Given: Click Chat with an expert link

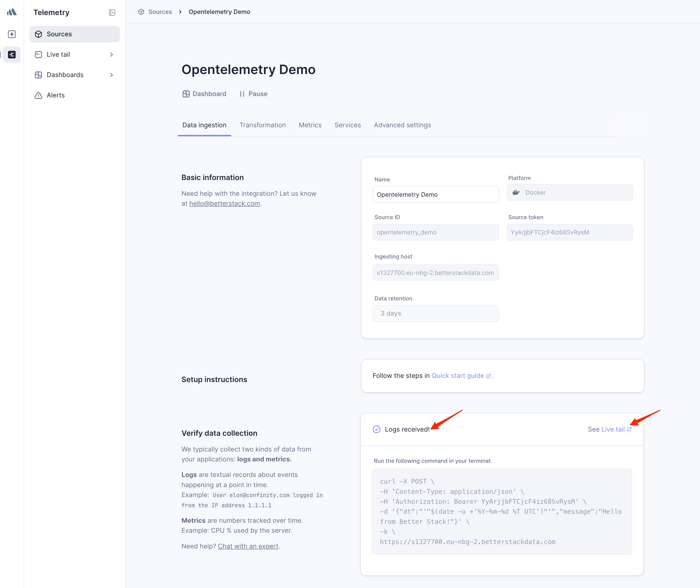Looking at the screenshot, I should [x=248, y=546].
